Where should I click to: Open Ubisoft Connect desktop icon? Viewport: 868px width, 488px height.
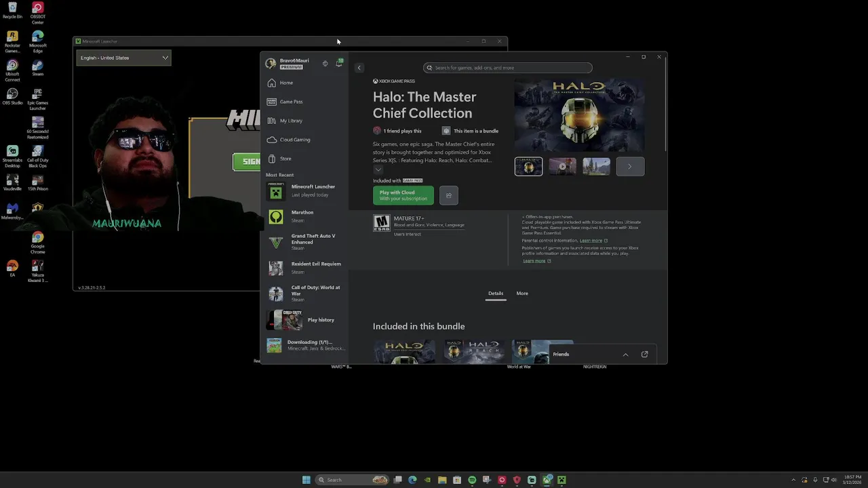point(12,70)
